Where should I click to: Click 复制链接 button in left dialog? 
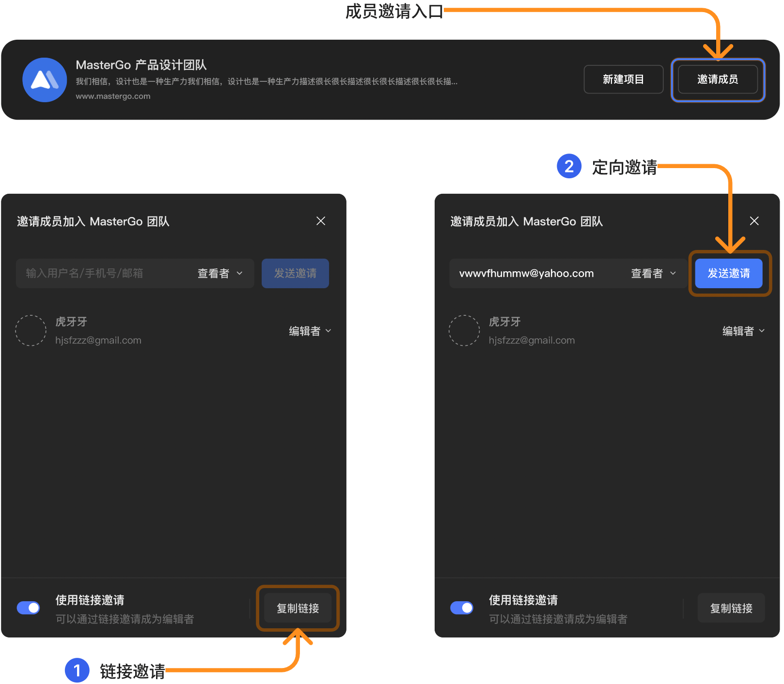(x=298, y=608)
